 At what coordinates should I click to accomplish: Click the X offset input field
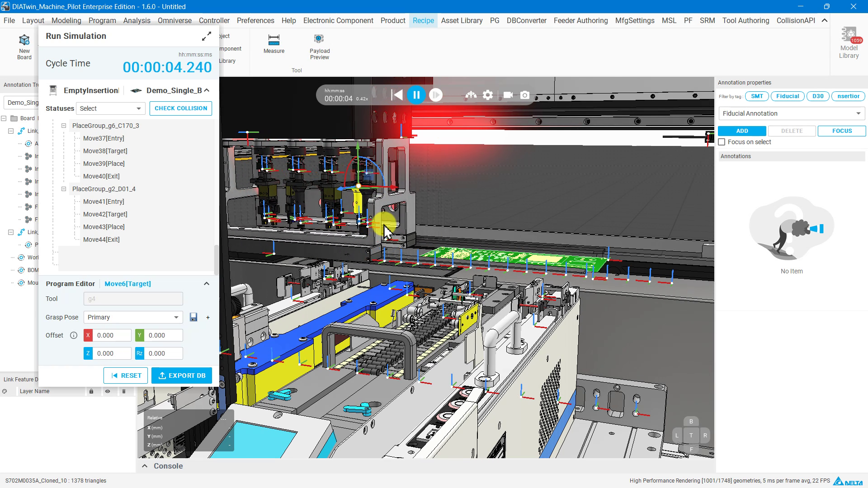112,335
